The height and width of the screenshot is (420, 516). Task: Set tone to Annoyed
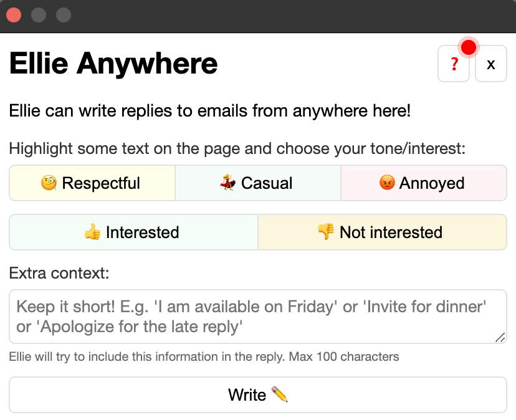(x=424, y=183)
